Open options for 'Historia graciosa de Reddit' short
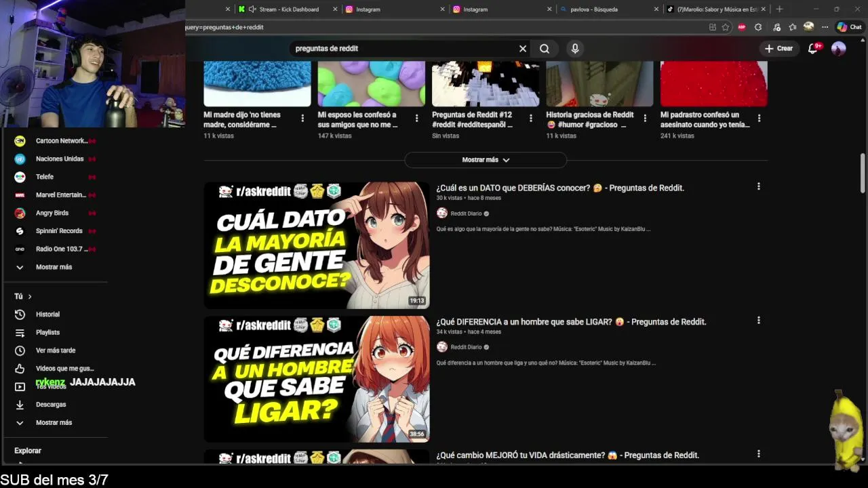Viewport: 868px width, 488px height. [x=645, y=118]
